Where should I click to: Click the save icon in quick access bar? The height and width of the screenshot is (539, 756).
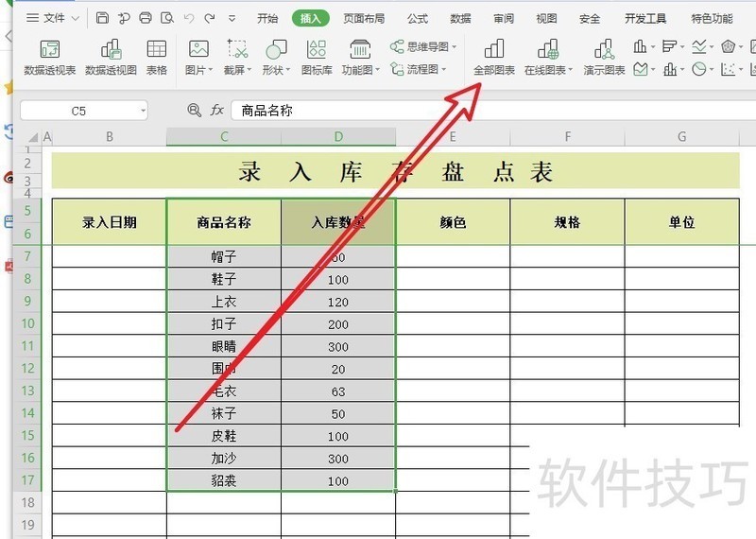click(102, 18)
